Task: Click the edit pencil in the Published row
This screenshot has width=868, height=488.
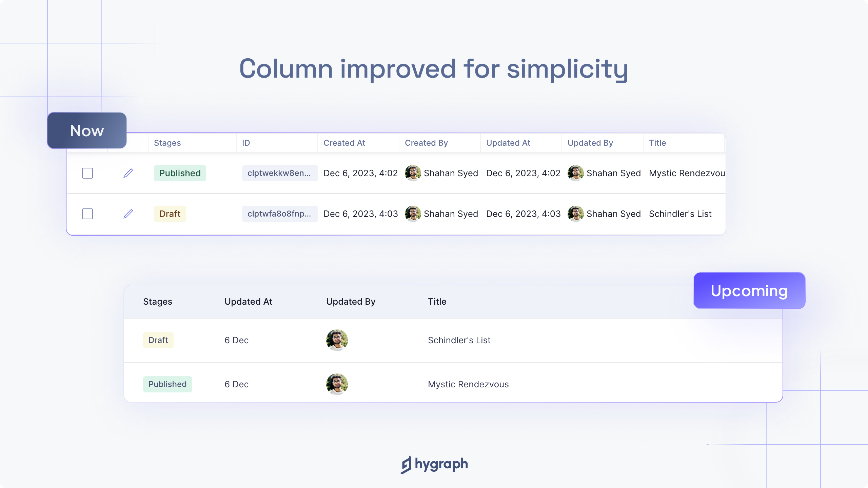Action: [x=128, y=173]
